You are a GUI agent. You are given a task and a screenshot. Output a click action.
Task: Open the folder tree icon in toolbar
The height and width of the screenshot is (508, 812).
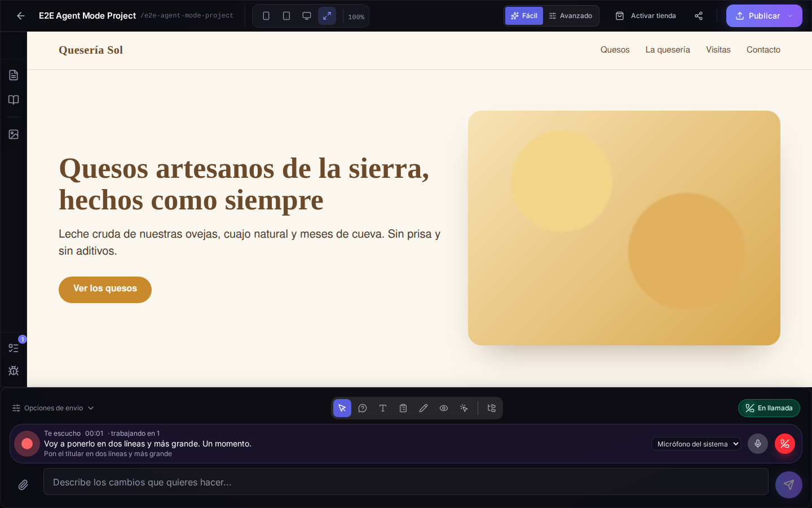[492, 408]
